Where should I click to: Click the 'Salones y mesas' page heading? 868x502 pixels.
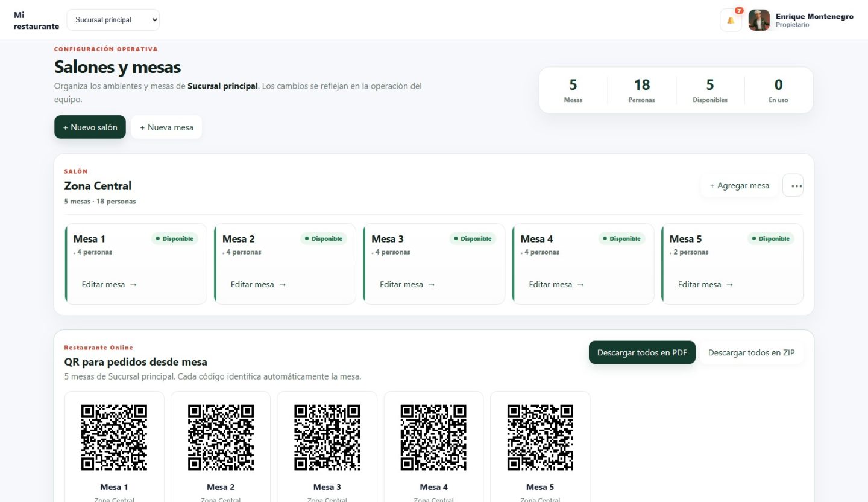click(x=118, y=66)
